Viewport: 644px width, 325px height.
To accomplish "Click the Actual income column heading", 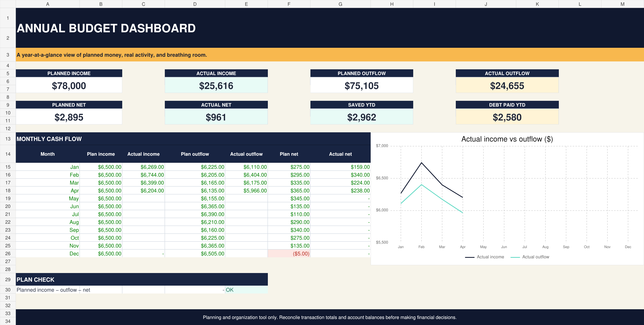I will click(144, 154).
